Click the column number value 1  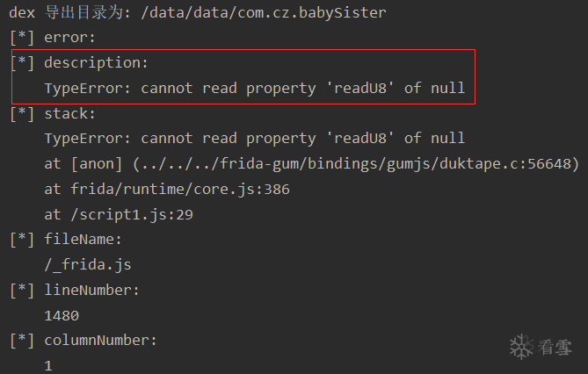48,364
